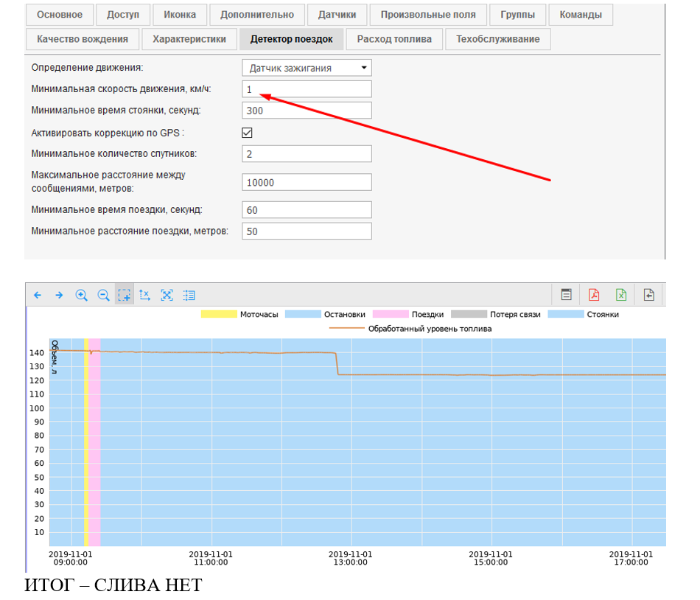The height and width of the screenshot is (600, 700).
Task: Click the back arrow in chart toolbar
Action: point(38,295)
